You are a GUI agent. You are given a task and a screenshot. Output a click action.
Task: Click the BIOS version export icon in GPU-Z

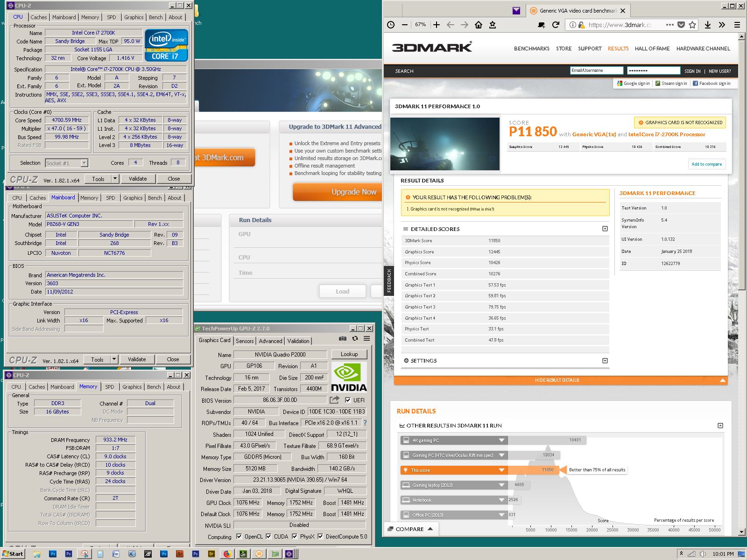point(334,400)
